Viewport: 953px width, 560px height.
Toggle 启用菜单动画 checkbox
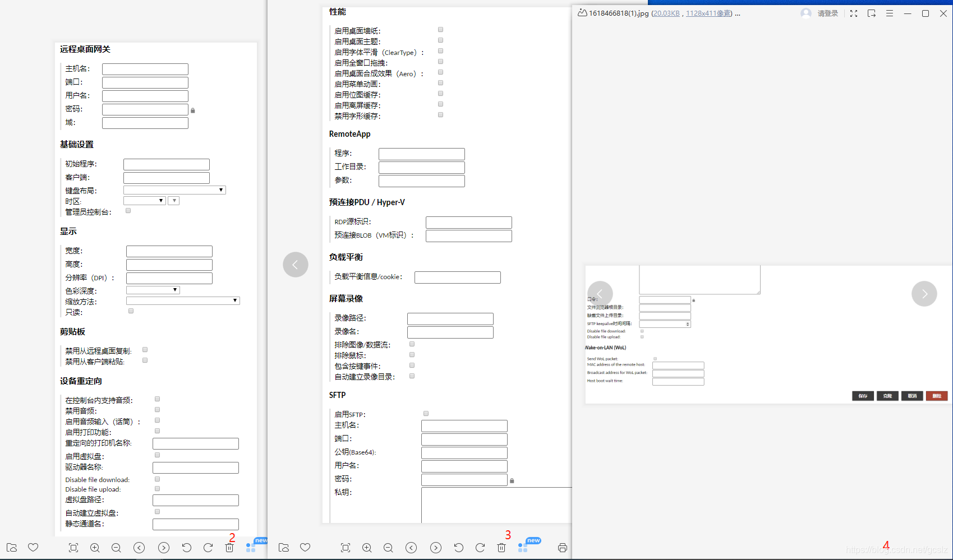pyautogui.click(x=440, y=83)
